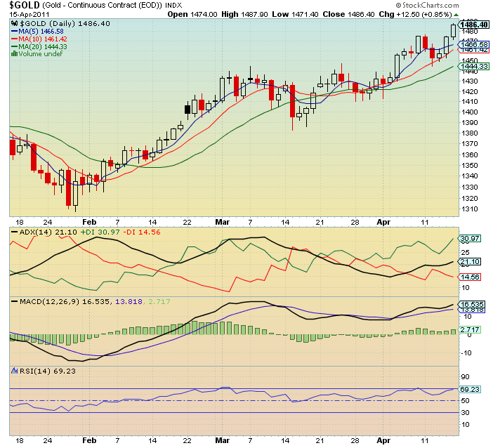Image resolution: width=493 pixels, height=448 pixels.
Task: Click the RSI(14) indicator icon
Action: [15, 371]
